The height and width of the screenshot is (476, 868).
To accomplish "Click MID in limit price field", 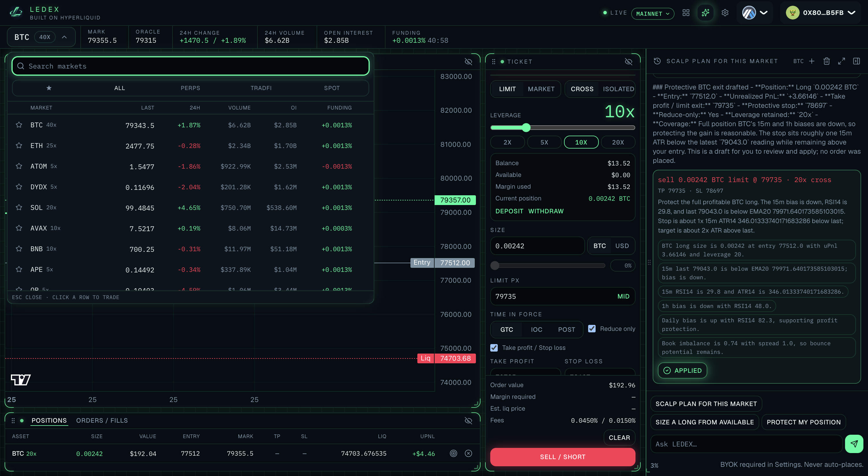I will pos(623,296).
